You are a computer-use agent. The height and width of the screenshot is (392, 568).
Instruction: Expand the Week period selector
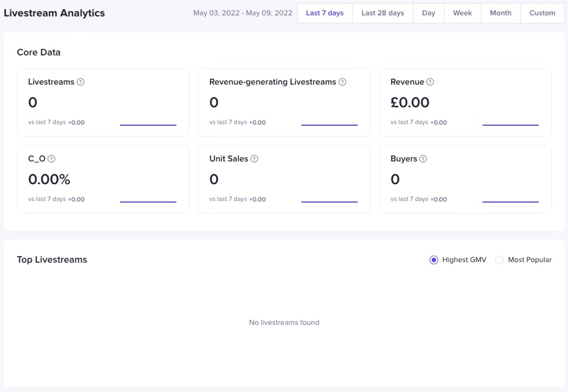(x=462, y=13)
